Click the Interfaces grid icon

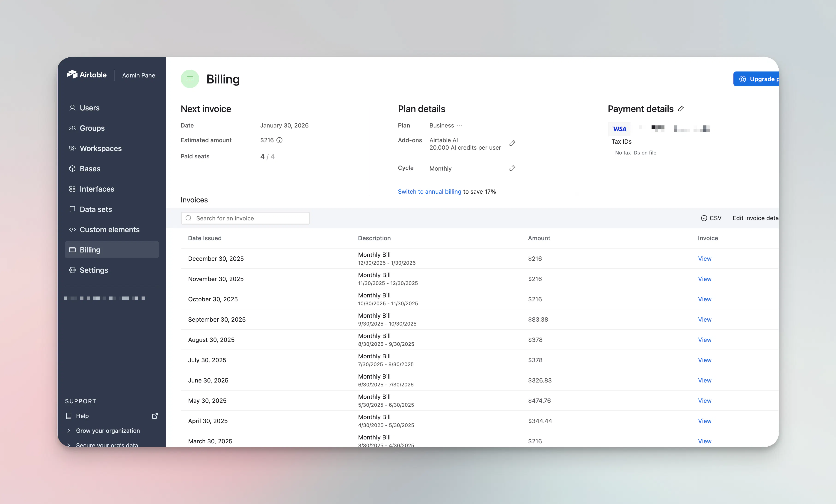(x=72, y=189)
